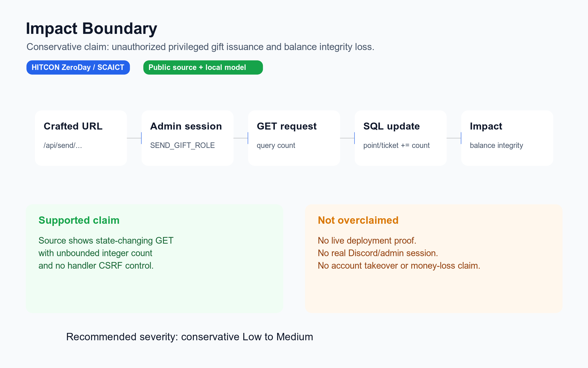Click the query count text
Image resolution: width=588 pixels, height=368 pixels.
(276, 145)
